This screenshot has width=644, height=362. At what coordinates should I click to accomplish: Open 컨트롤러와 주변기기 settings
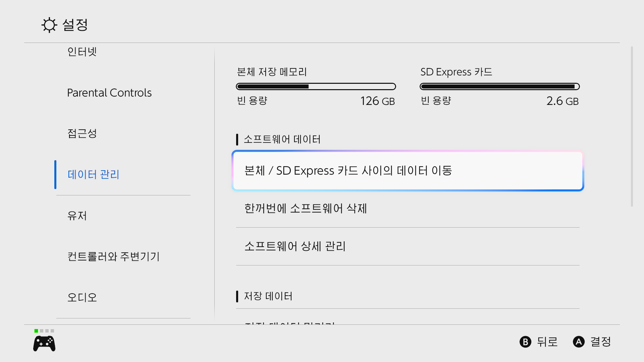(x=113, y=256)
